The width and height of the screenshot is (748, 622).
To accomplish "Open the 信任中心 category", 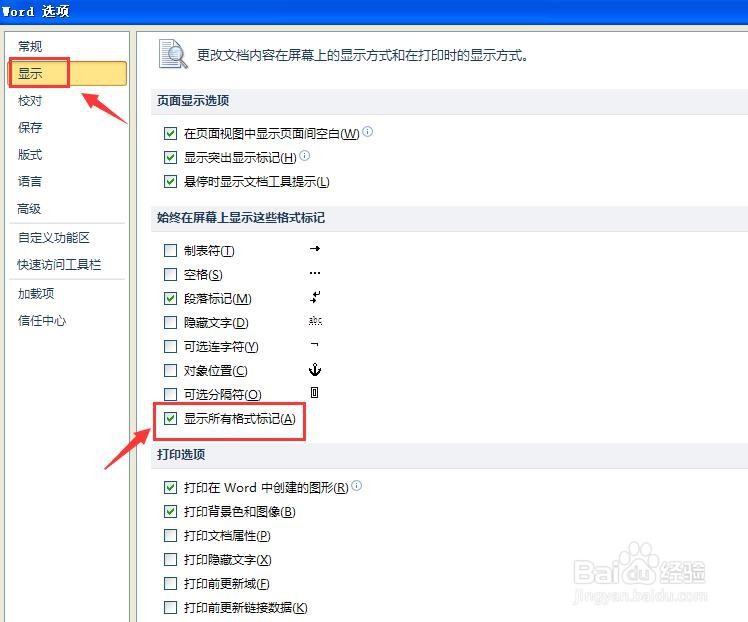I will point(42,321).
